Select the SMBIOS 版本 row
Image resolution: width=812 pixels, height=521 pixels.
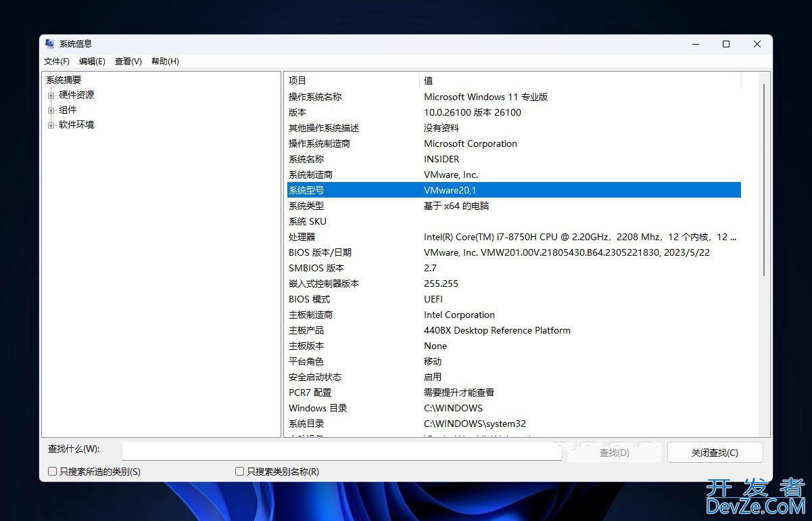click(513, 268)
